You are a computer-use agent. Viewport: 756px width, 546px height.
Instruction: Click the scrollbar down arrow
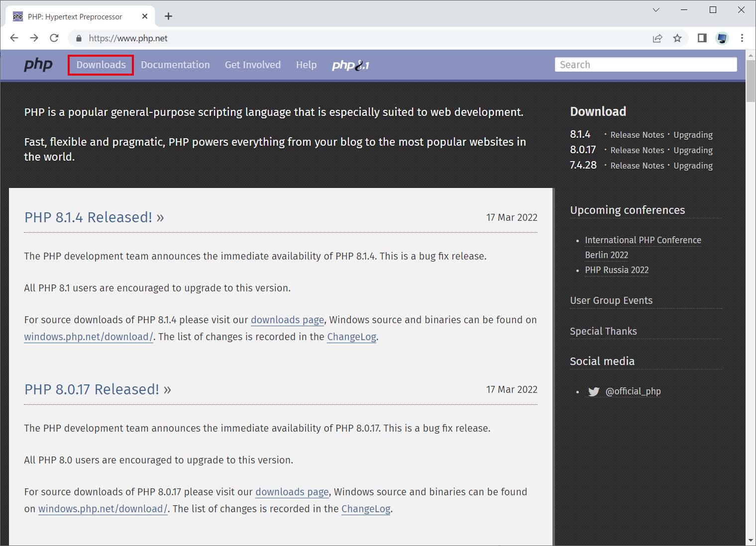751,540
